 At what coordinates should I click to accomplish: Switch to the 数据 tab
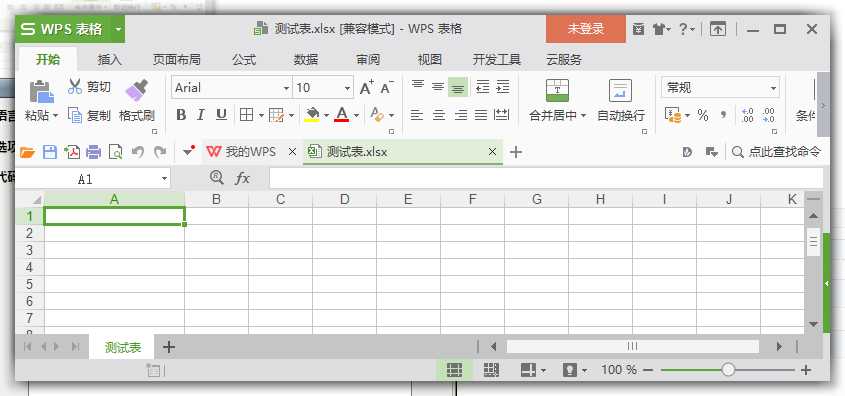[x=306, y=60]
